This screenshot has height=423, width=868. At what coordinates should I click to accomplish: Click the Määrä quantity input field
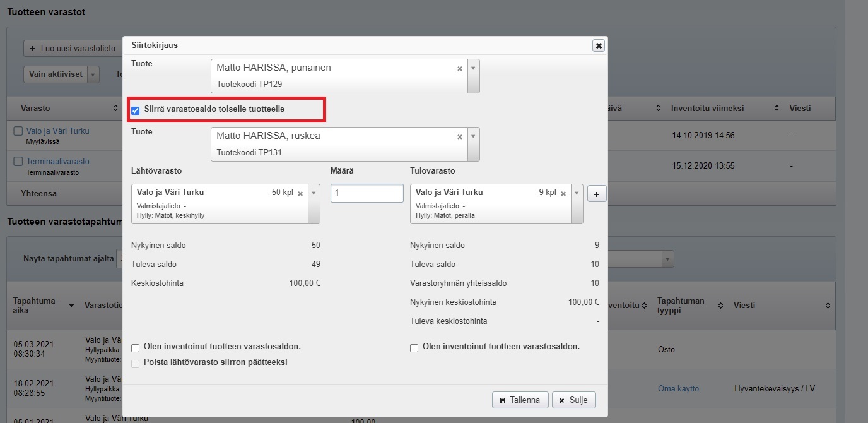point(367,193)
